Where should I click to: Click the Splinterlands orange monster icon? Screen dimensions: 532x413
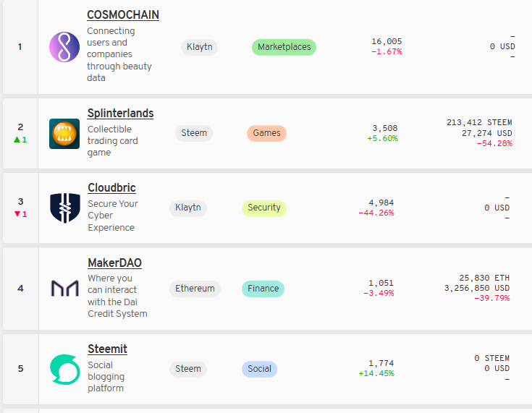point(64,134)
